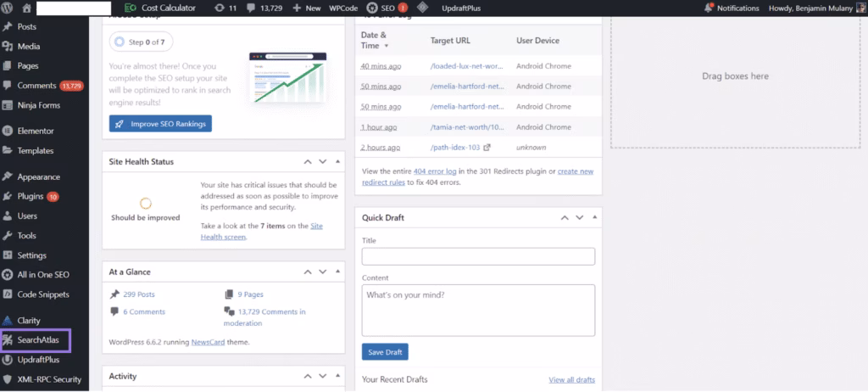868x392 pixels.
Task: Open the Elementor sidebar item
Action: coord(35,132)
